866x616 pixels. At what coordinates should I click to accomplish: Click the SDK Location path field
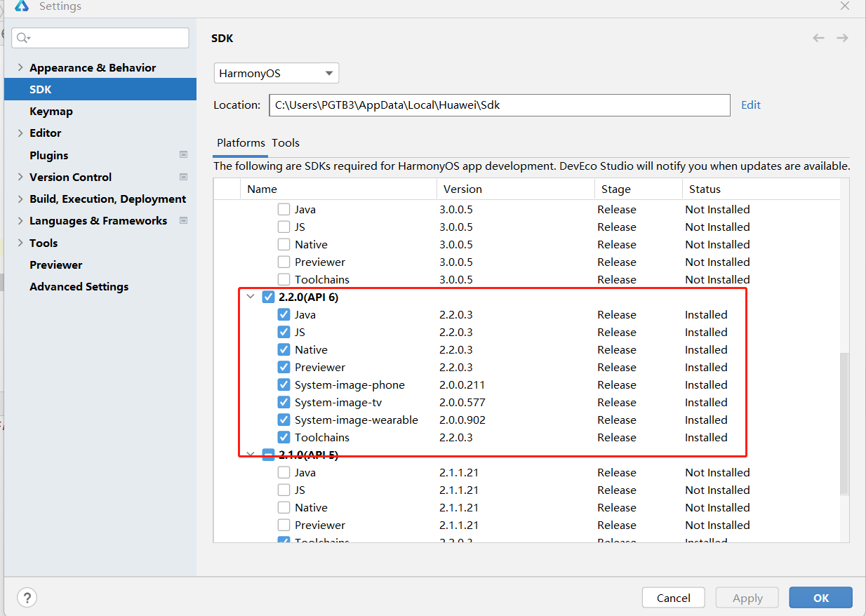(x=499, y=105)
